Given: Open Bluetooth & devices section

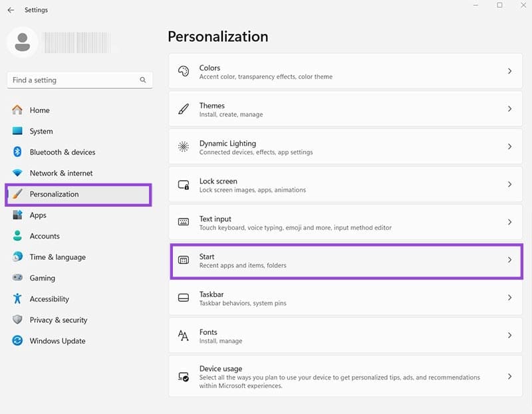Looking at the screenshot, I should click(x=63, y=152).
